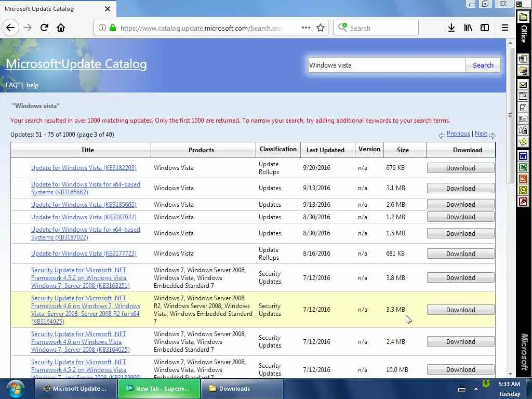Viewport: 532px width, 399px height.
Task: Open the Library bookshelf icon
Action: 468,28
